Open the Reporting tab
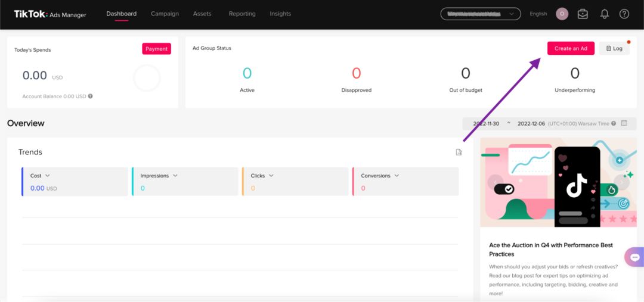Image resolution: width=644 pixels, height=302 pixels. coord(242,14)
